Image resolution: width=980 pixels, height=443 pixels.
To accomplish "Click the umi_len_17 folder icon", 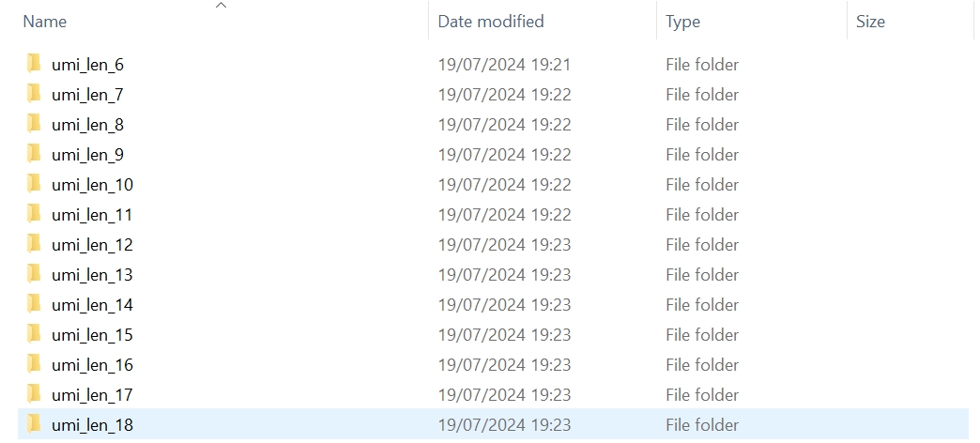I will [x=35, y=393].
